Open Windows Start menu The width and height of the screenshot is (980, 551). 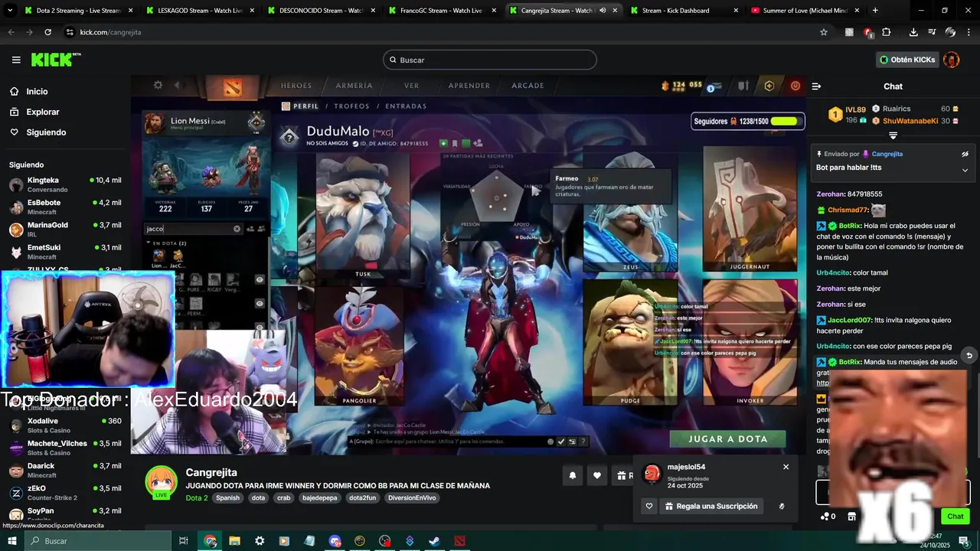click(11, 541)
